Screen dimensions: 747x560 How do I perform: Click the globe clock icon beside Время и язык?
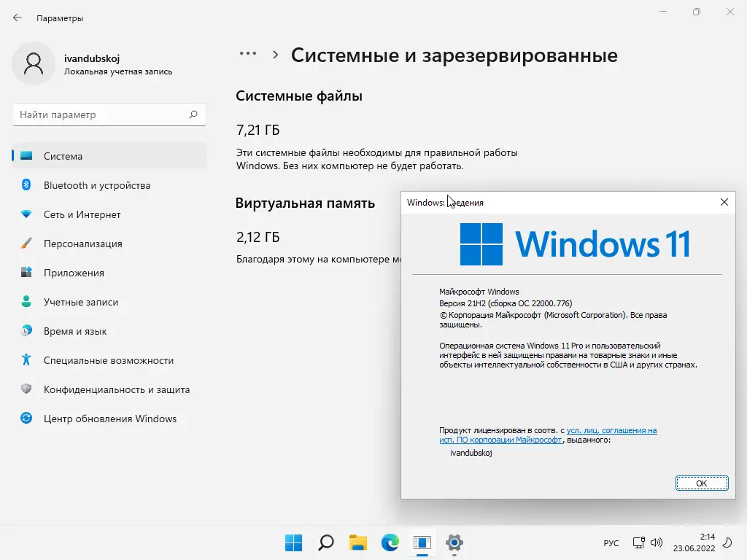tap(26, 330)
